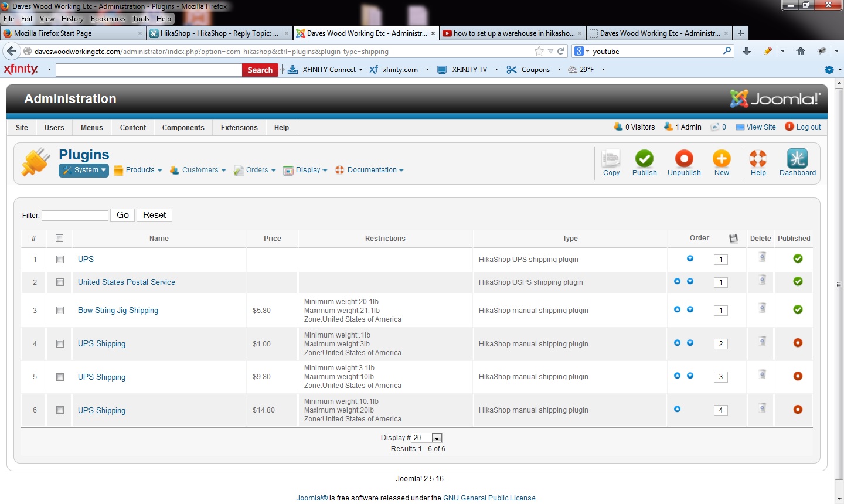Click the New plugin icon
Screen dimensions: 844x504
pyautogui.click(x=722, y=158)
